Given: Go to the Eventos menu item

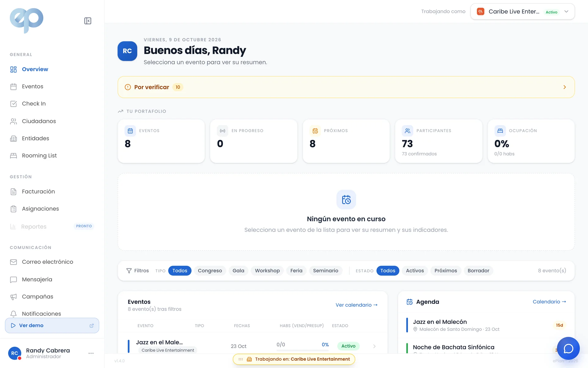Looking at the screenshot, I should pos(52,86).
